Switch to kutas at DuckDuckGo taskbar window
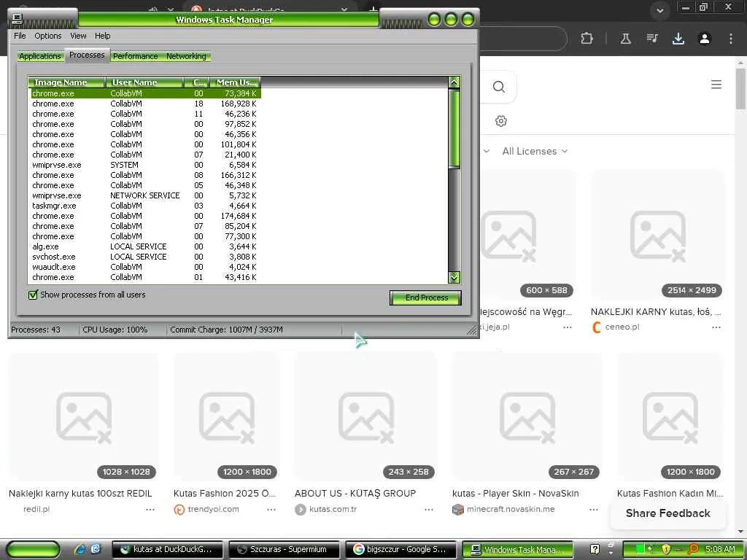747x560 pixels. 169,550
